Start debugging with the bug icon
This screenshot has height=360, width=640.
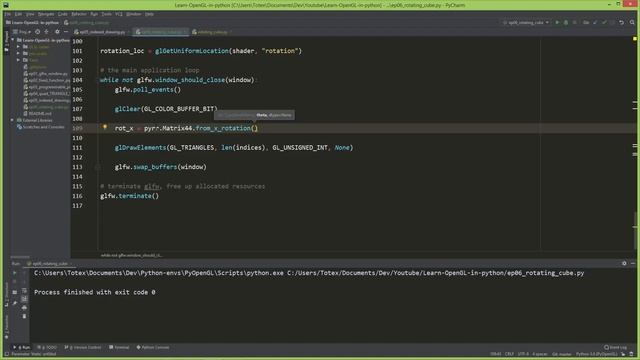(566, 22)
